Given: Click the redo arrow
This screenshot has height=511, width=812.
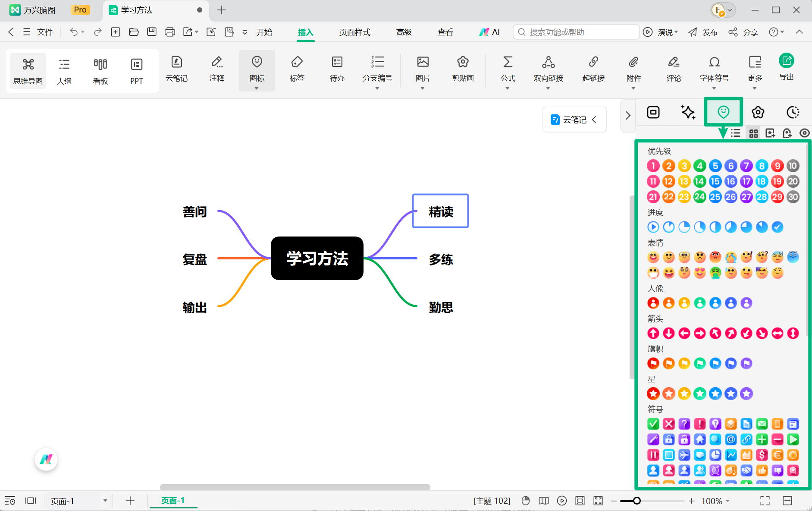Looking at the screenshot, I should (x=98, y=32).
